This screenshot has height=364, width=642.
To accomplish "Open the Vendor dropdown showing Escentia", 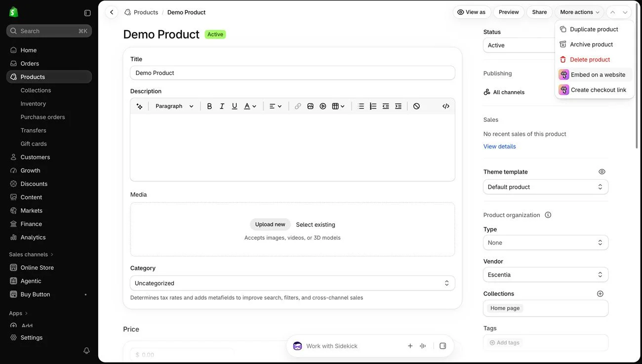I will tap(546, 275).
